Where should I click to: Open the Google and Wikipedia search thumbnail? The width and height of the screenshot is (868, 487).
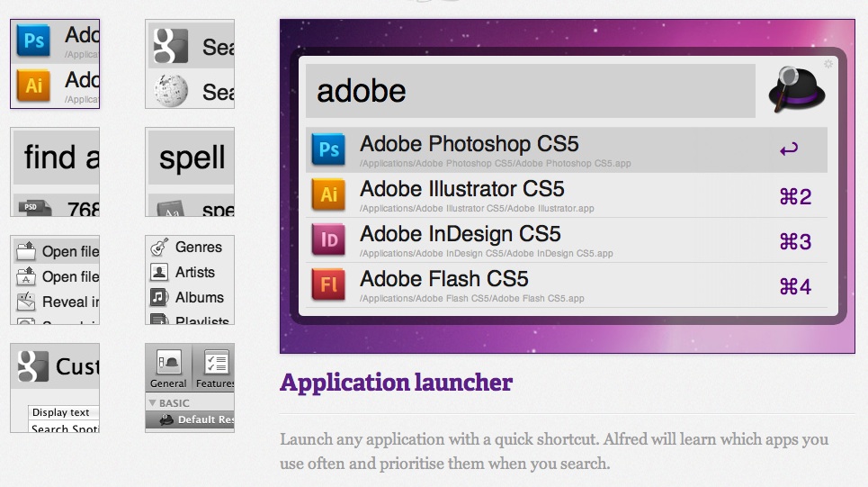tap(190, 64)
